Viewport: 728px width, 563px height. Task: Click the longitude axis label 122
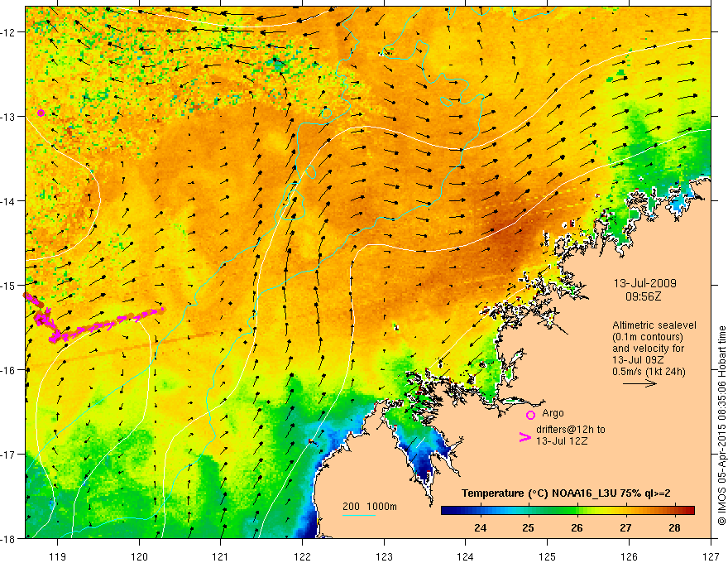[303, 556]
